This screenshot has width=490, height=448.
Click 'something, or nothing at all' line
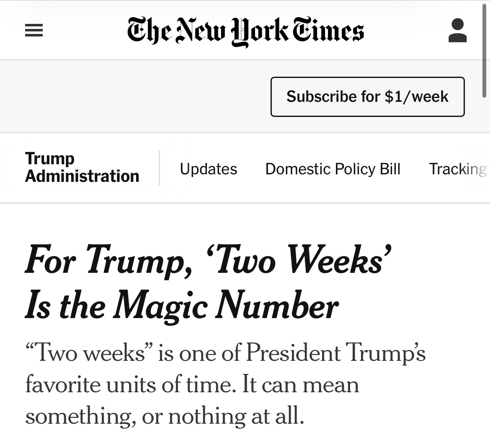click(x=165, y=416)
